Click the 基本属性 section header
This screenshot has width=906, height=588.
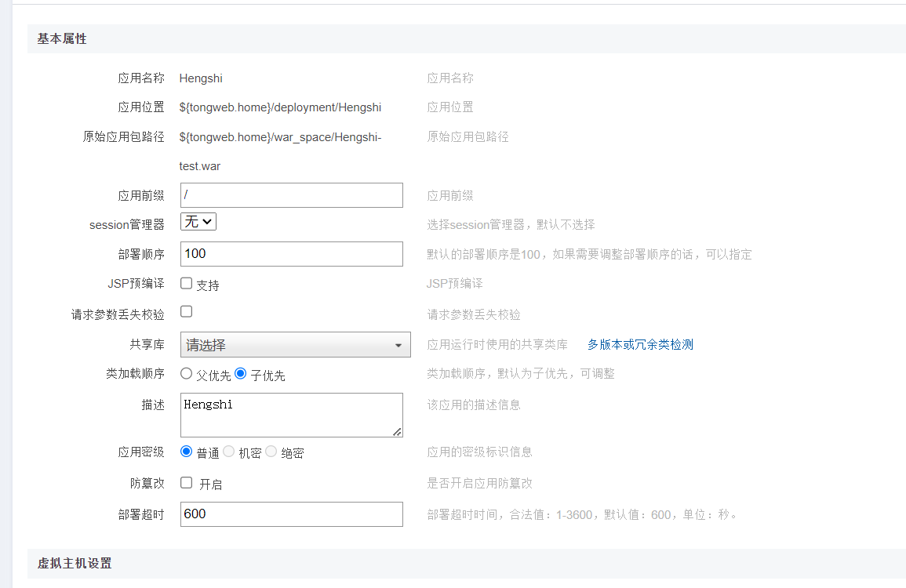(x=63, y=39)
